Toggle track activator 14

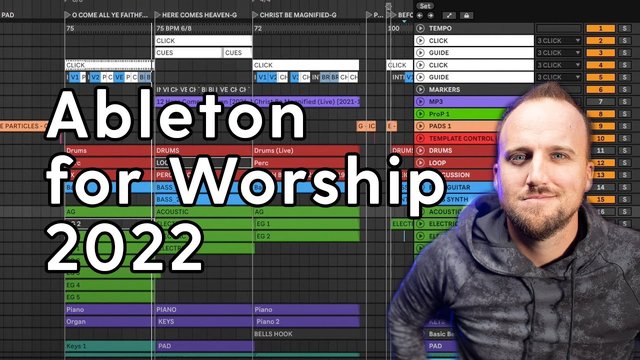[600, 187]
